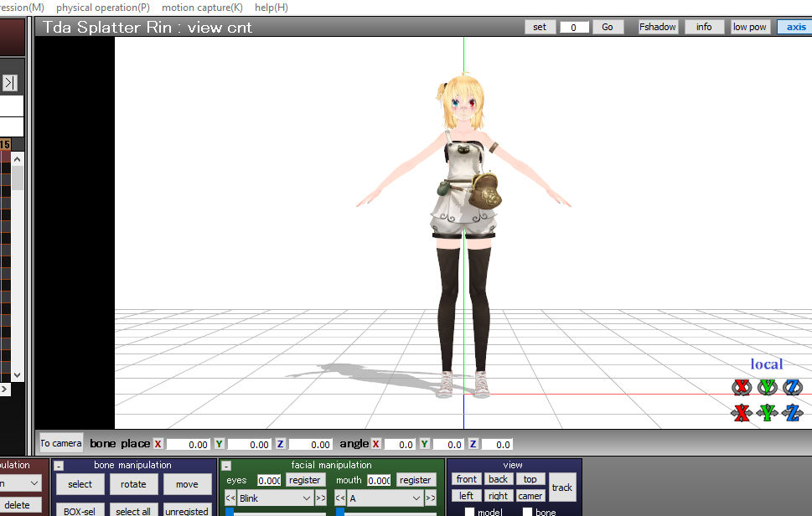
Task: Click the delete button
Action: pyautogui.click(x=19, y=505)
